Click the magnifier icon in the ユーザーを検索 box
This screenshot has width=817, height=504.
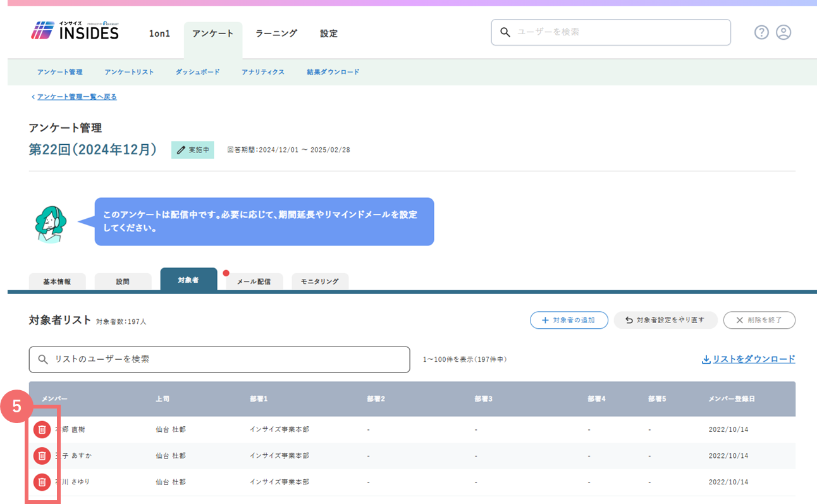[505, 32]
